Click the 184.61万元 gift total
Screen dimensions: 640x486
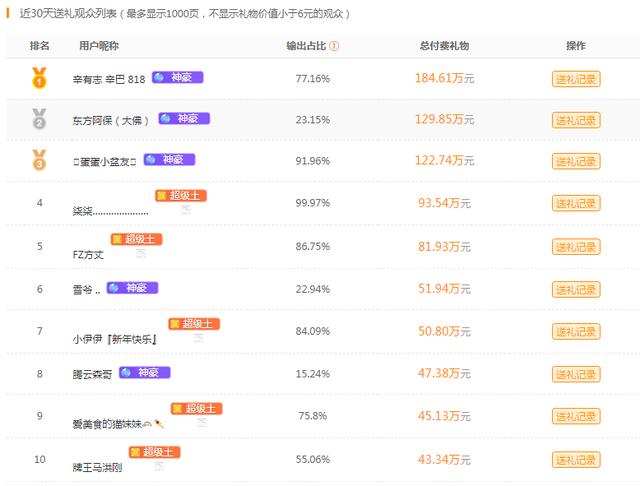444,78
